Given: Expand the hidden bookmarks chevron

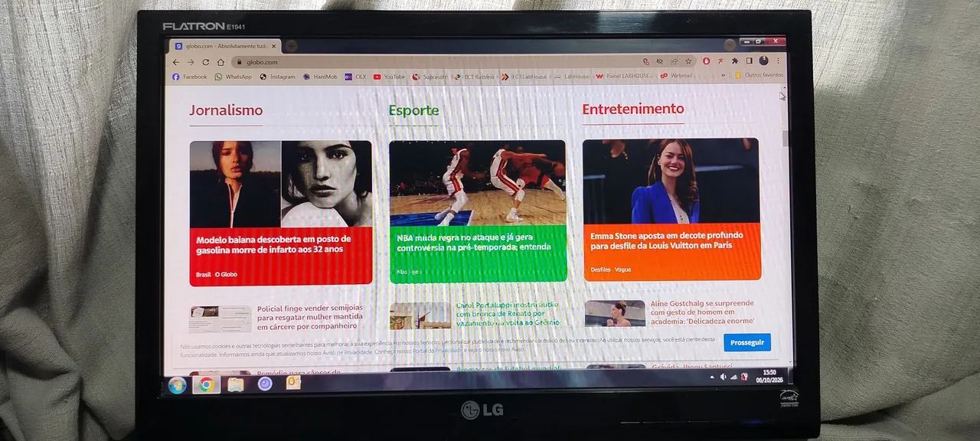Looking at the screenshot, I should tap(724, 75).
